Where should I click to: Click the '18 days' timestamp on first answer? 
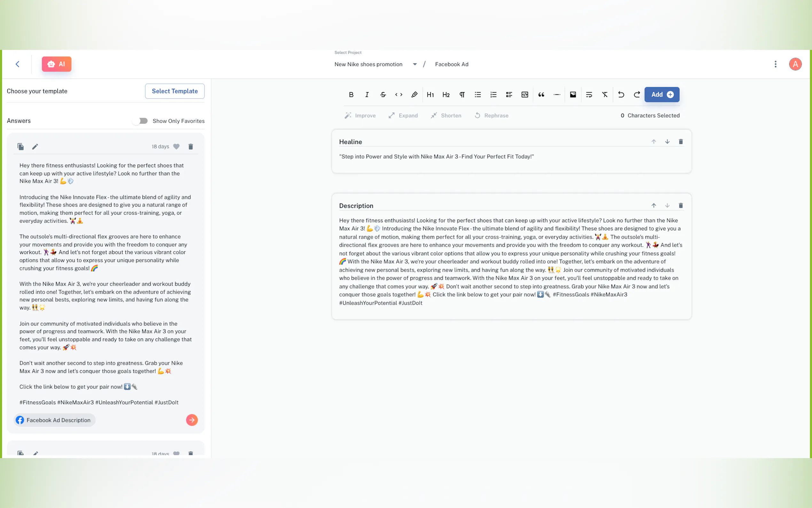[160, 147]
